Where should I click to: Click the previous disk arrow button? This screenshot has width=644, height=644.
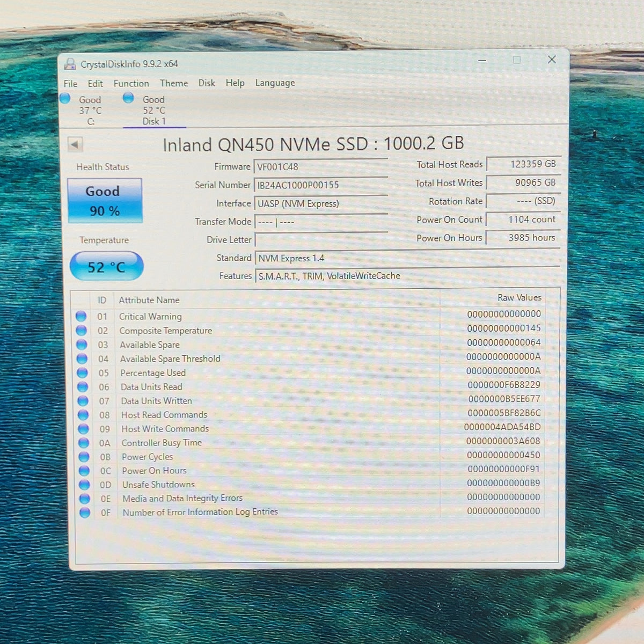[x=75, y=144]
